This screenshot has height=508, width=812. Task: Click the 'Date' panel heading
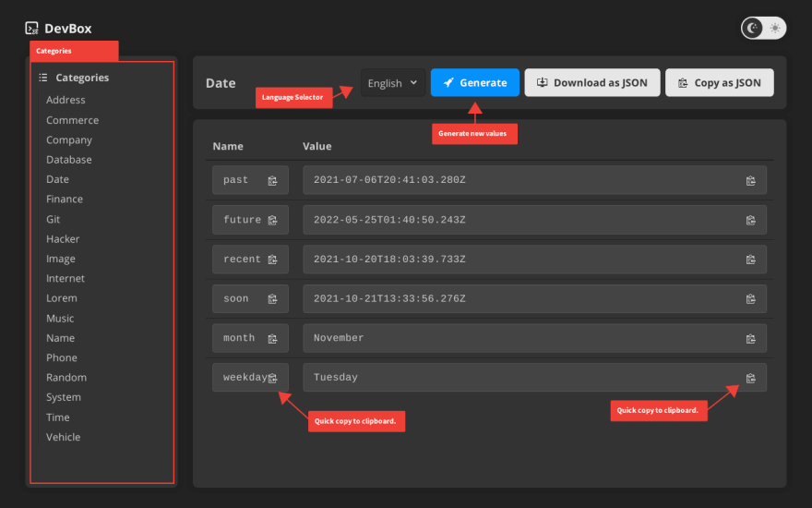pyautogui.click(x=221, y=83)
